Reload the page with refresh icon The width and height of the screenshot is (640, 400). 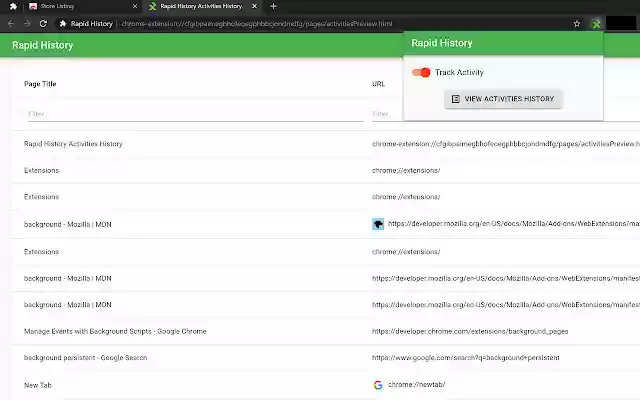tap(43, 24)
